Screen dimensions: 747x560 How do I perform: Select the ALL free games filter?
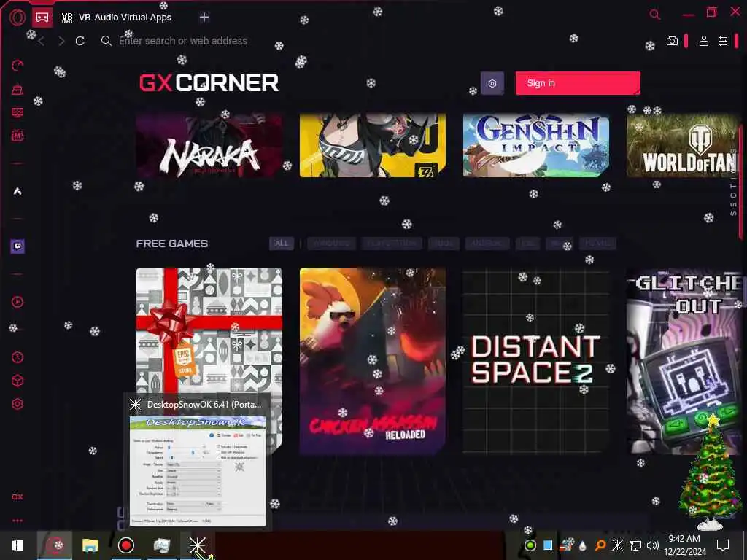click(282, 244)
